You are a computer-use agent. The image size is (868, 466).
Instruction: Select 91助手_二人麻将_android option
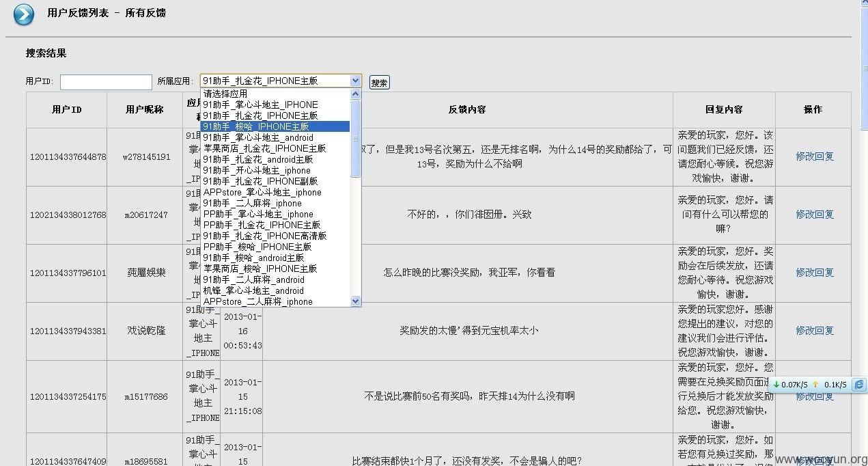(275, 279)
